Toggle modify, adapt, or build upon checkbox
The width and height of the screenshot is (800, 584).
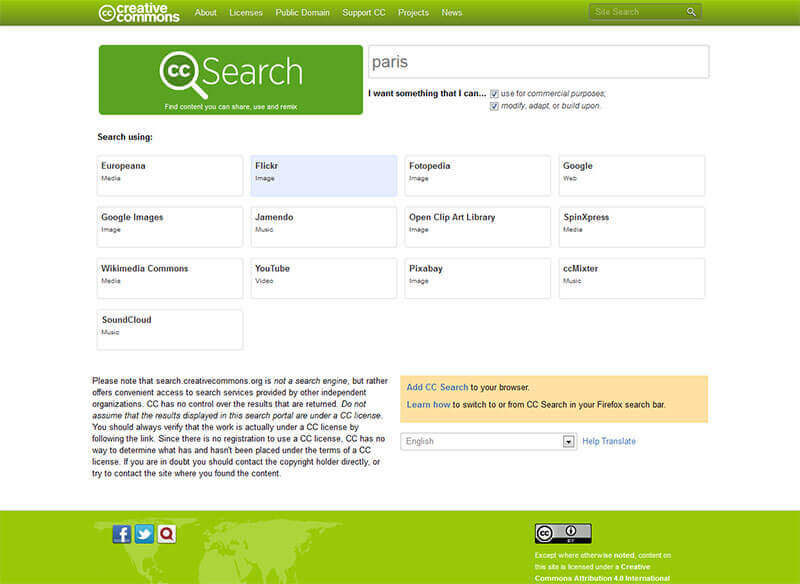(494, 106)
